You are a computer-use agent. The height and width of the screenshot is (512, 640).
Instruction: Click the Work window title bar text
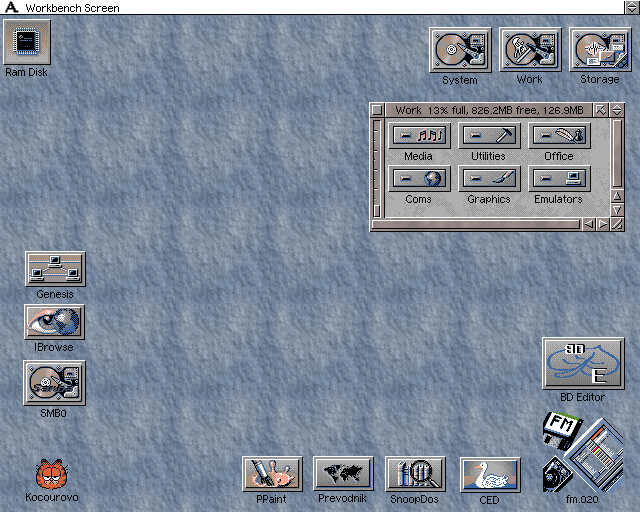point(489,110)
